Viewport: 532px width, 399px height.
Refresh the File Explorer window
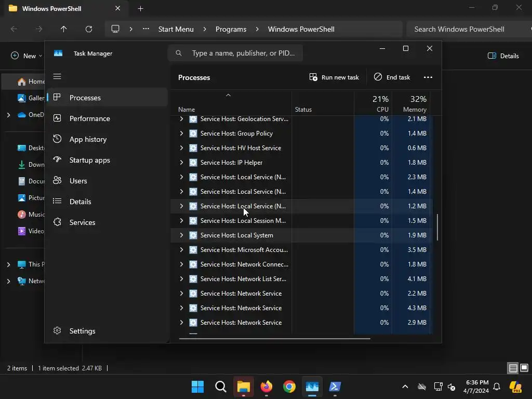(x=89, y=29)
